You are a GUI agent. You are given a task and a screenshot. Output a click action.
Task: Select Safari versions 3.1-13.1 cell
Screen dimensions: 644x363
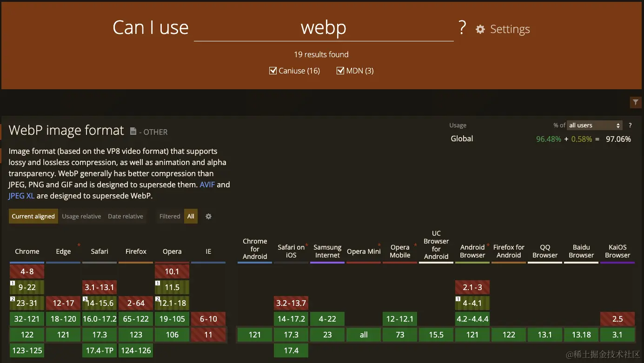tap(100, 287)
